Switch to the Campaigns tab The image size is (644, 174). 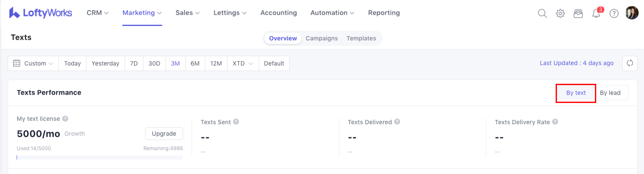[x=322, y=38]
